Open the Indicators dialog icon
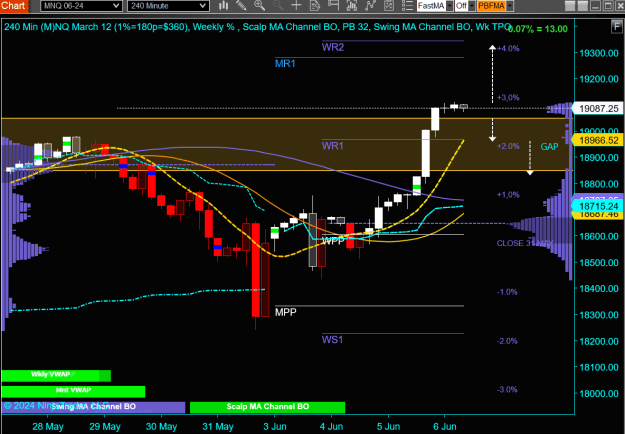The width and height of the screenshot is (625, 434). [x=352, y=6]
